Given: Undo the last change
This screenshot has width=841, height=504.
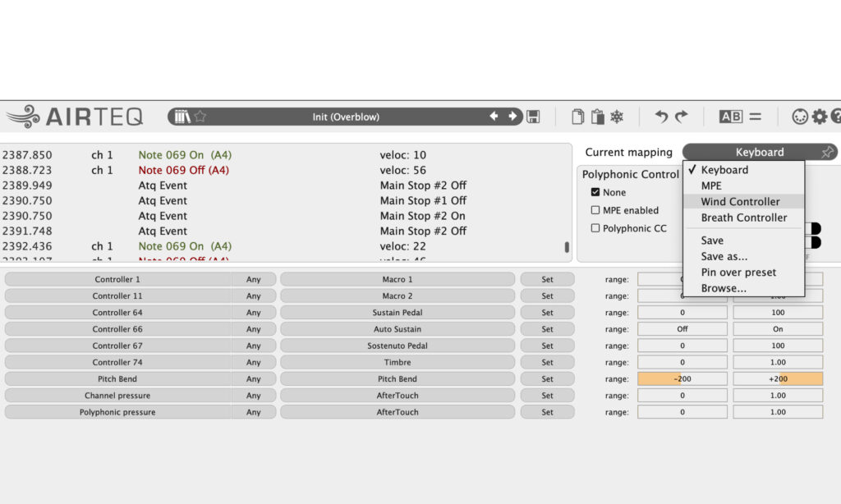Looking at the screenshot, I should click(x=661, y=117).
